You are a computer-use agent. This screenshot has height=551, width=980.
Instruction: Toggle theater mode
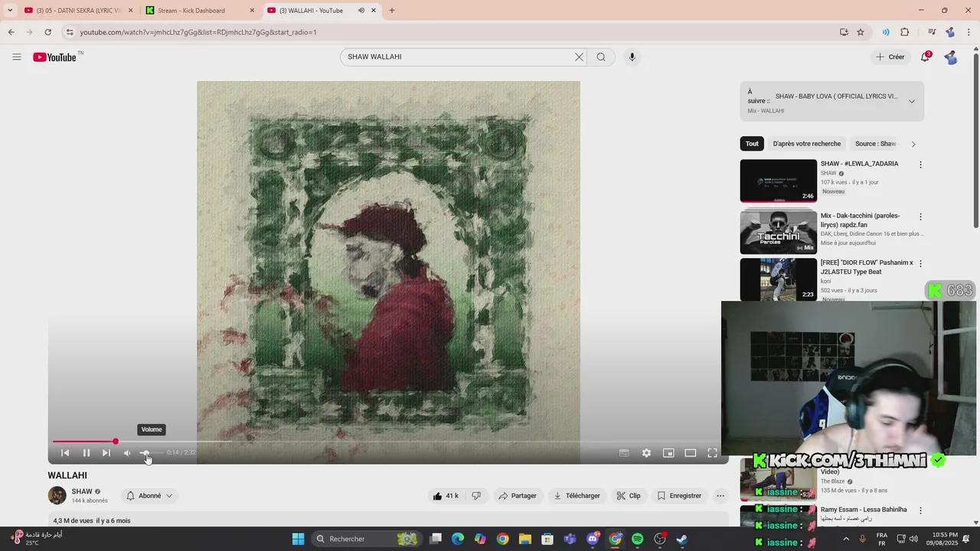(x=690, y=453)
